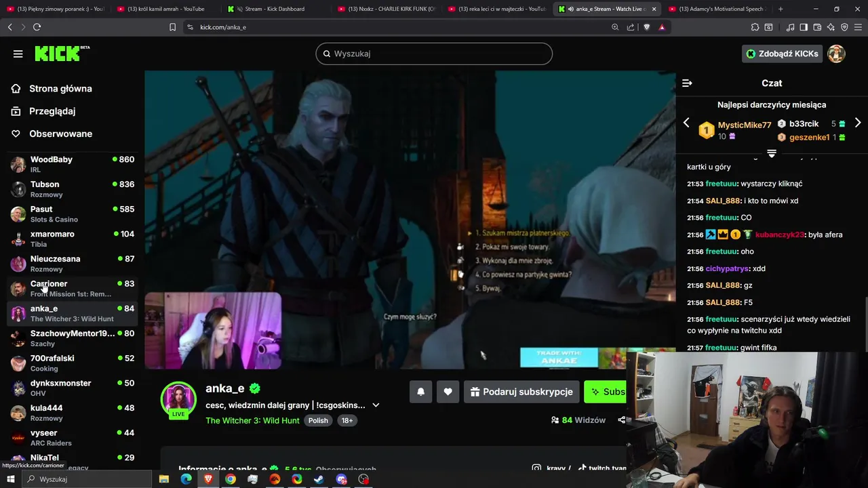Click MysticMike77 in top donors
This screenshot has height=488, width=868.
[x=745, y=125]
